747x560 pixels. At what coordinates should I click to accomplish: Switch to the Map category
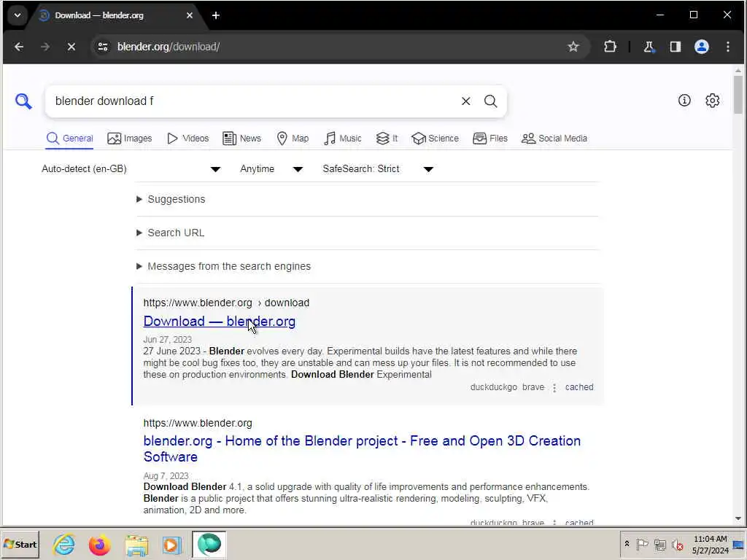tap(293, 138)
